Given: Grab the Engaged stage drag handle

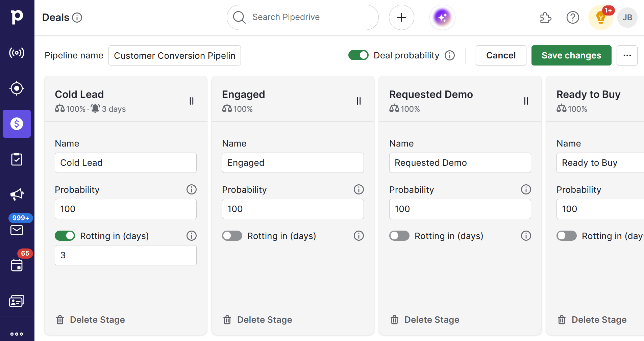Looking at the screenshot, I should click(359, 101).
